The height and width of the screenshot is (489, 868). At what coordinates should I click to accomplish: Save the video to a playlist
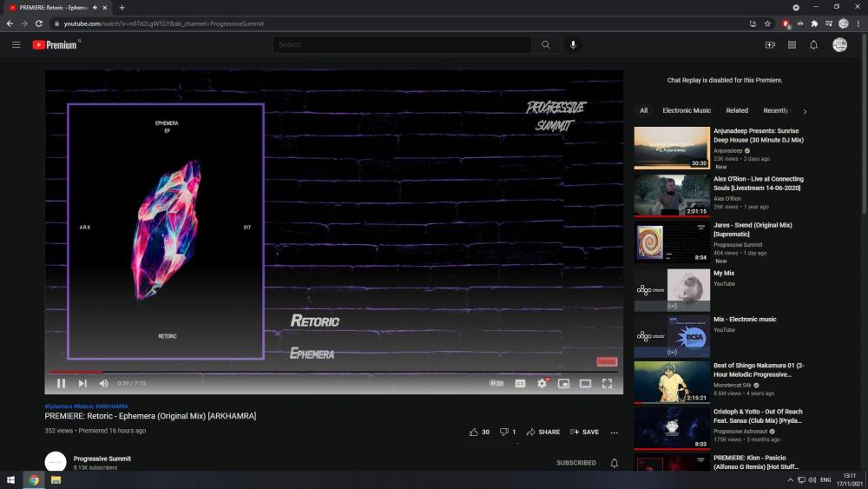[x=584, y=432]
